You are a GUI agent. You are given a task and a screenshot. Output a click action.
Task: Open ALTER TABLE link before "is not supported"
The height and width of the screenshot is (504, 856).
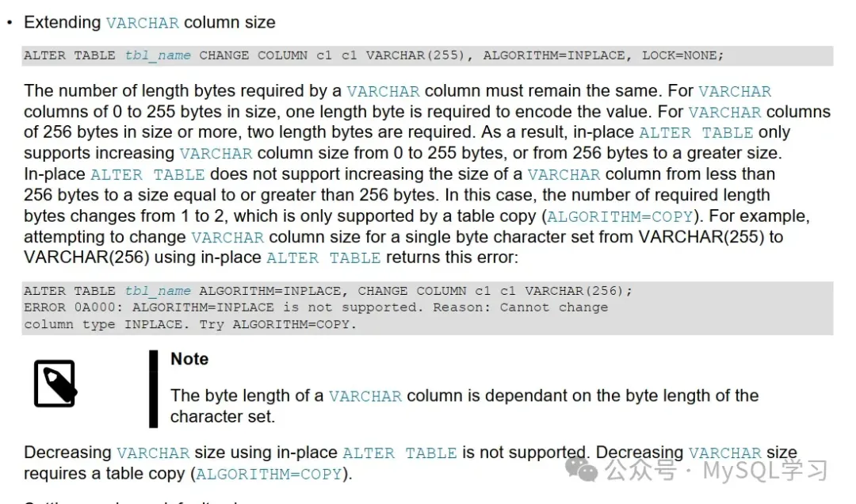tap(399, 453)
